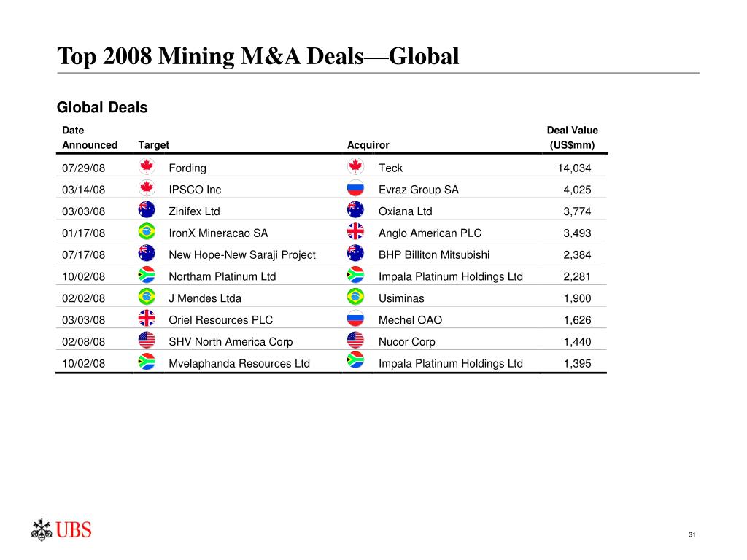747x560 pixels.
Task: Select the deal value 3,774
Action: coord(577,211)
